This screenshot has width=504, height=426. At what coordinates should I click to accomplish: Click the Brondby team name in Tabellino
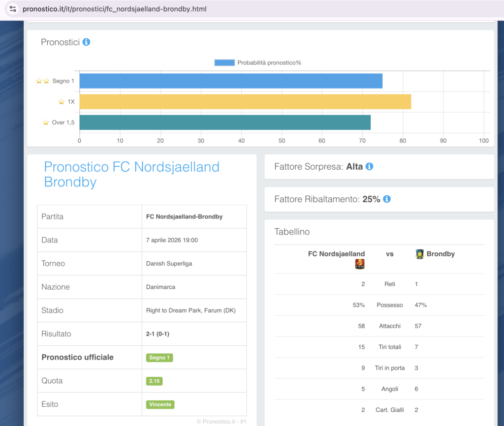(x=441, y=254)
